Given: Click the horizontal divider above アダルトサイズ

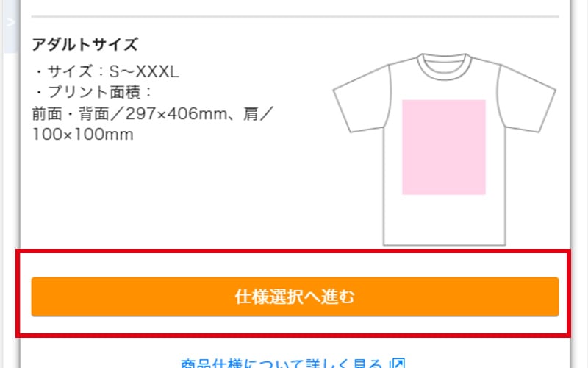Looking at the screenshot, I should (295, 16).
